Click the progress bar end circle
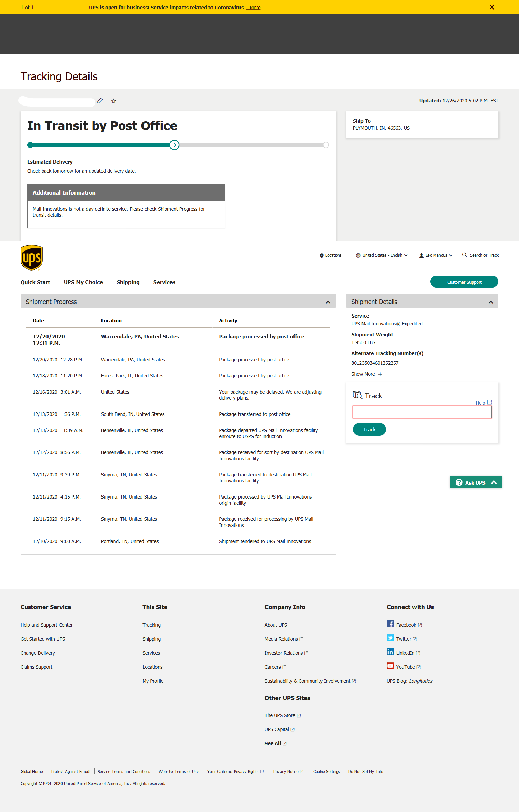This screenshot has height=812, width=519. pyautogui.click(x=326, y=145)
